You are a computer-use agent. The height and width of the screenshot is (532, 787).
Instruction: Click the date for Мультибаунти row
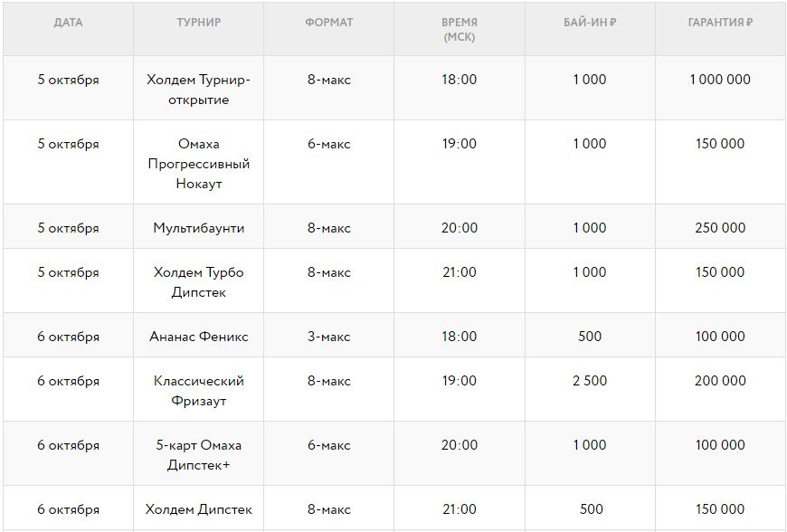point(68,228)
